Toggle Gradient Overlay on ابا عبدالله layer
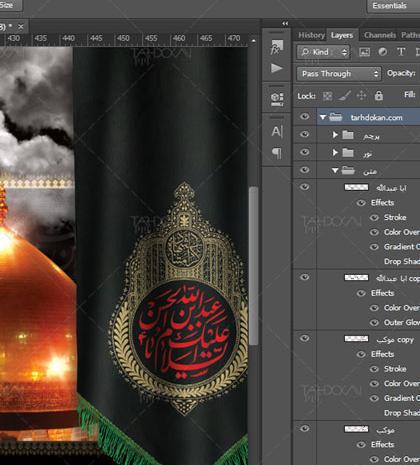 click(x=375, y=247)
